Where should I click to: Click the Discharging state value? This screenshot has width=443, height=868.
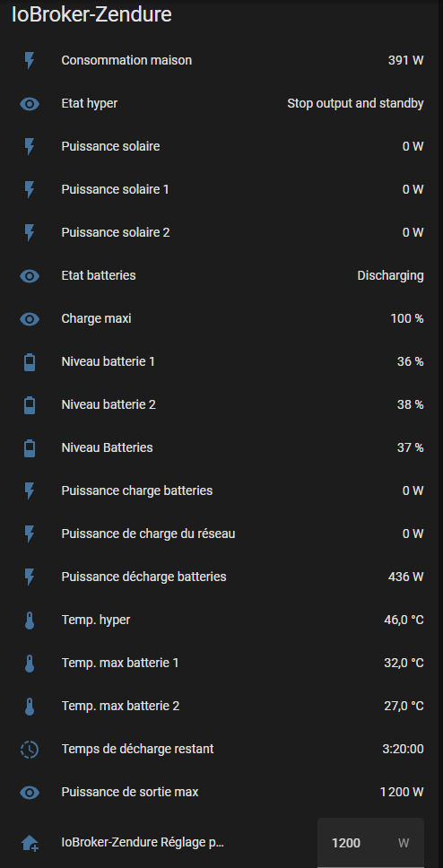click(x=390, y=275)
